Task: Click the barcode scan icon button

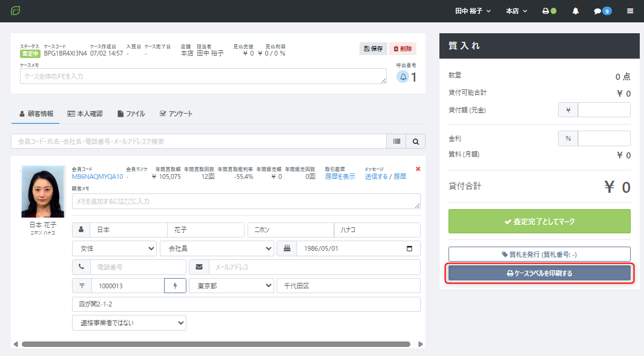Action: (x=396, y=141)
